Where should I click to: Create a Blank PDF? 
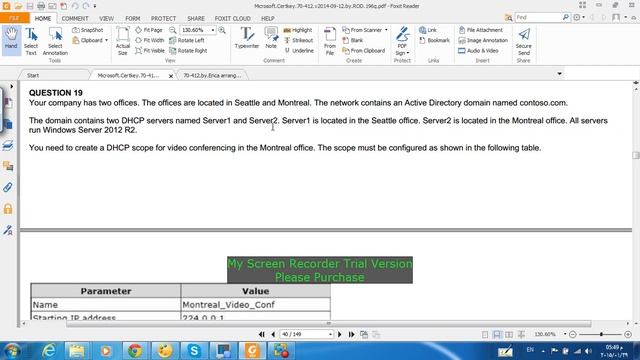pos(353,40)
